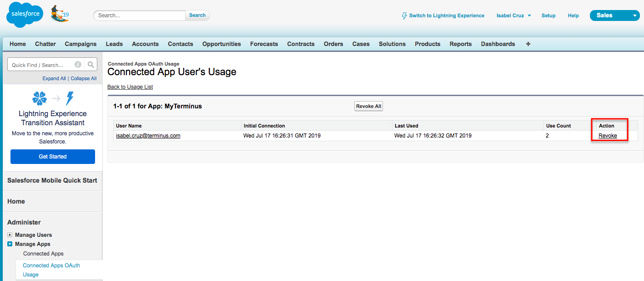644x281 pixels.
Task: Click the Salesforce cloud logo
Action: point(25,15)
